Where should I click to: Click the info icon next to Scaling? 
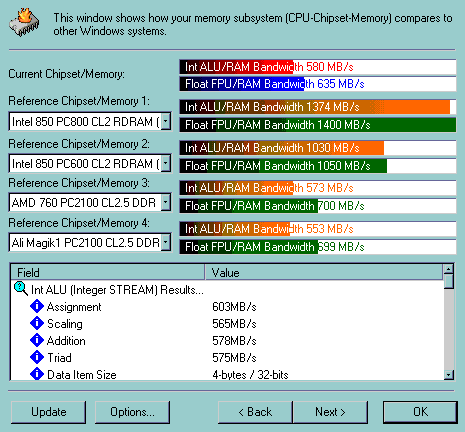pos(37,323)
